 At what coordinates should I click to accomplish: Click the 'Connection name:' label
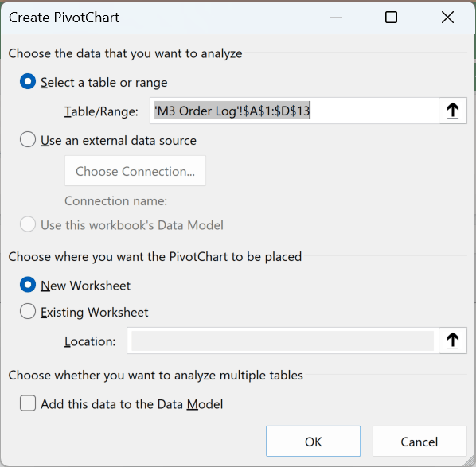115,200
